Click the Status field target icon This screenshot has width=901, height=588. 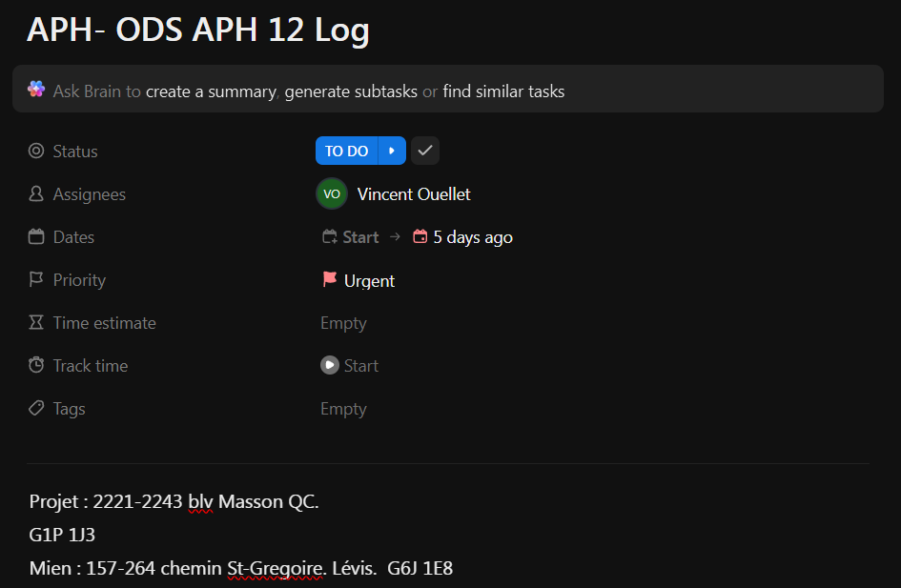(x=36, y=152)
